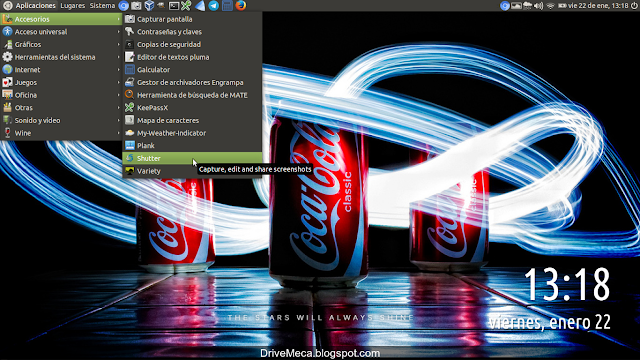Click the Contraseñas y claves keys icon
Viewport: 640px width, 360px height.
click(x=130, y=32)
